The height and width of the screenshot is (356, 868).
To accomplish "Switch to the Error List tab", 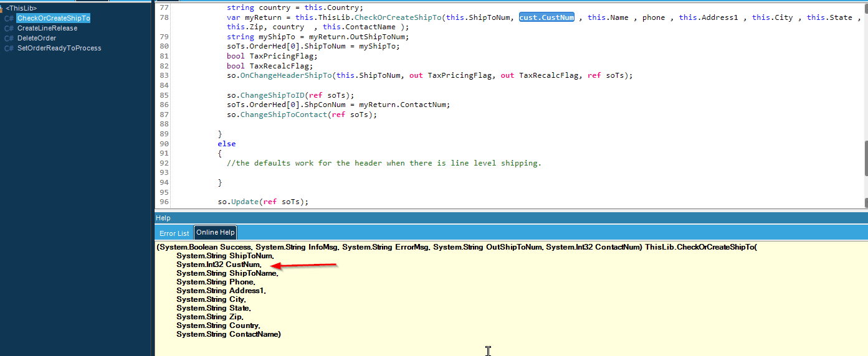I will tap(174, 233).
